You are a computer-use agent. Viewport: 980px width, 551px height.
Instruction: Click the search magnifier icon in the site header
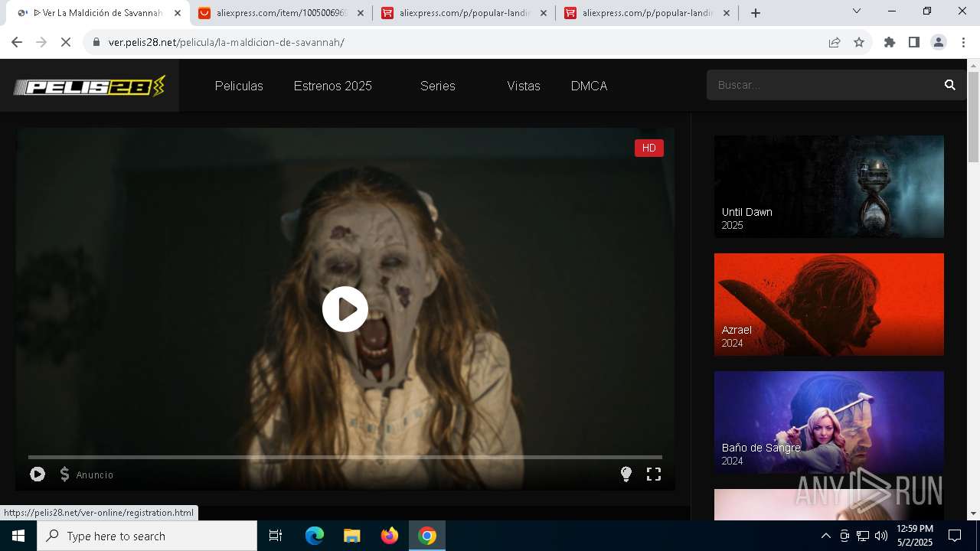point(950,85)
